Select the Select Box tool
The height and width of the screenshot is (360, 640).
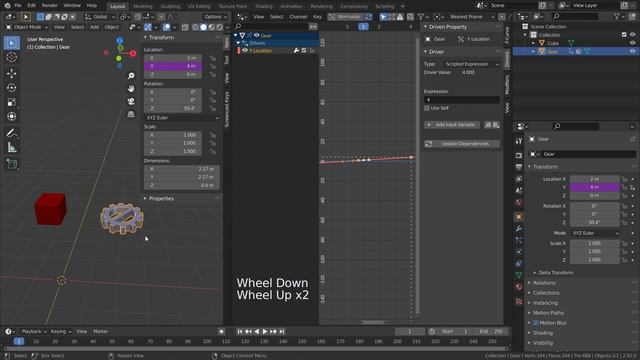[x=12, y=43]
